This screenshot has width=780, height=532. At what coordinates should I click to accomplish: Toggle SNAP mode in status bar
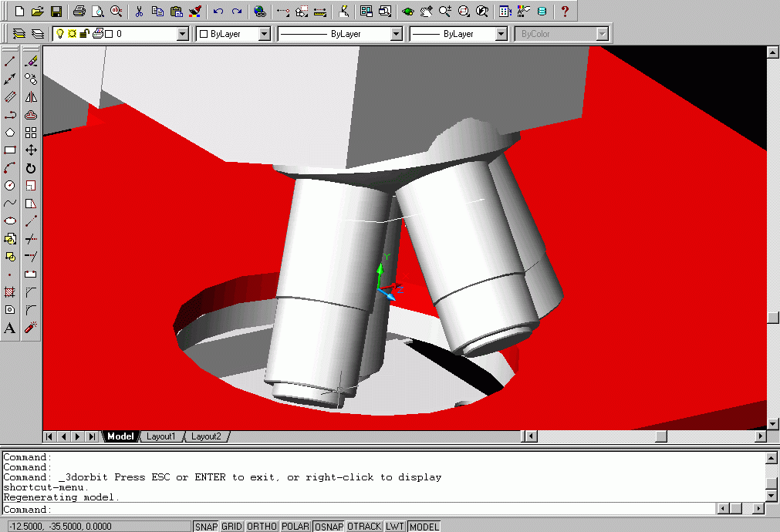pyautogui.click(x=206, y=527)
